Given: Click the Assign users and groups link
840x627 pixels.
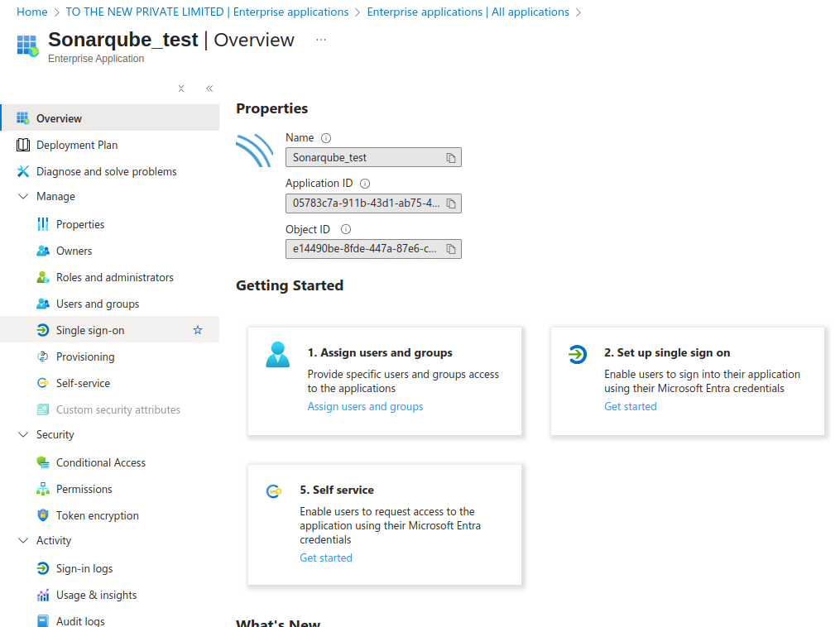Looking at the screenshot, I should coord(365,406).
